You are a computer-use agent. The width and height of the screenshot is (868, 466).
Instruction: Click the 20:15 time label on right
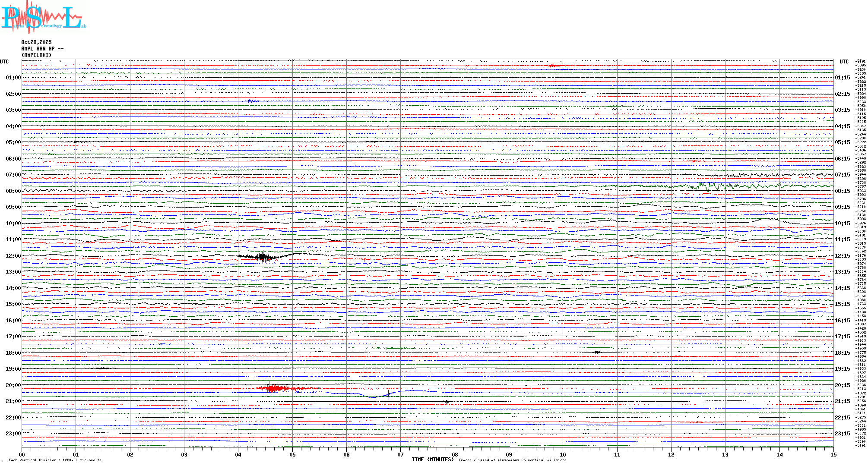[842, 385]
